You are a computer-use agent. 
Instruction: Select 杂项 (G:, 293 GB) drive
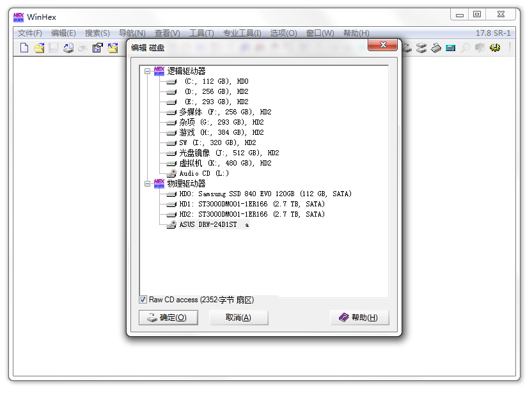221,122
